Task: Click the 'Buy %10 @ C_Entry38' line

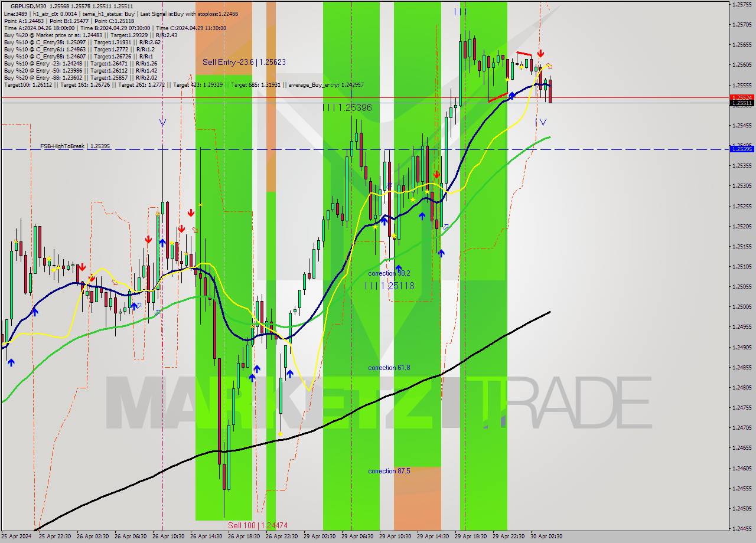Action: point(82,42)
